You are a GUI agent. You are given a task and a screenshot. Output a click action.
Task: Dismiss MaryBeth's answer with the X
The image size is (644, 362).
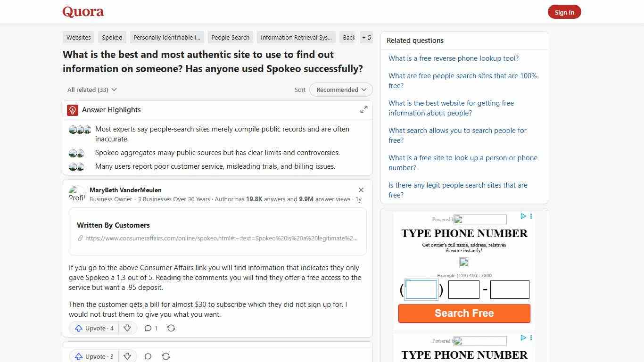click(x=361, y=190)
